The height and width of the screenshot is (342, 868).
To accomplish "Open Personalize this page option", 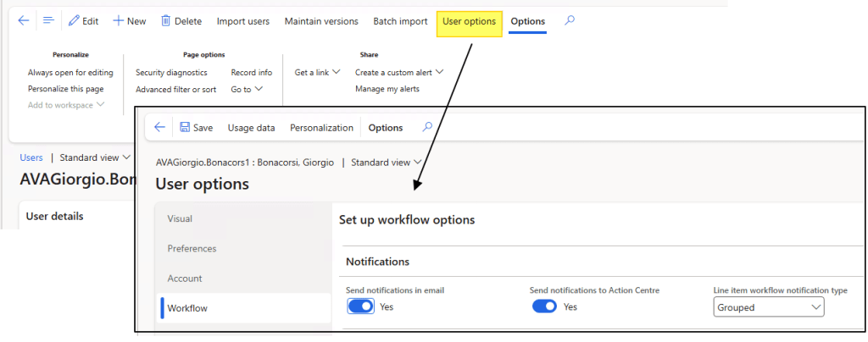I will coord(65,89).
